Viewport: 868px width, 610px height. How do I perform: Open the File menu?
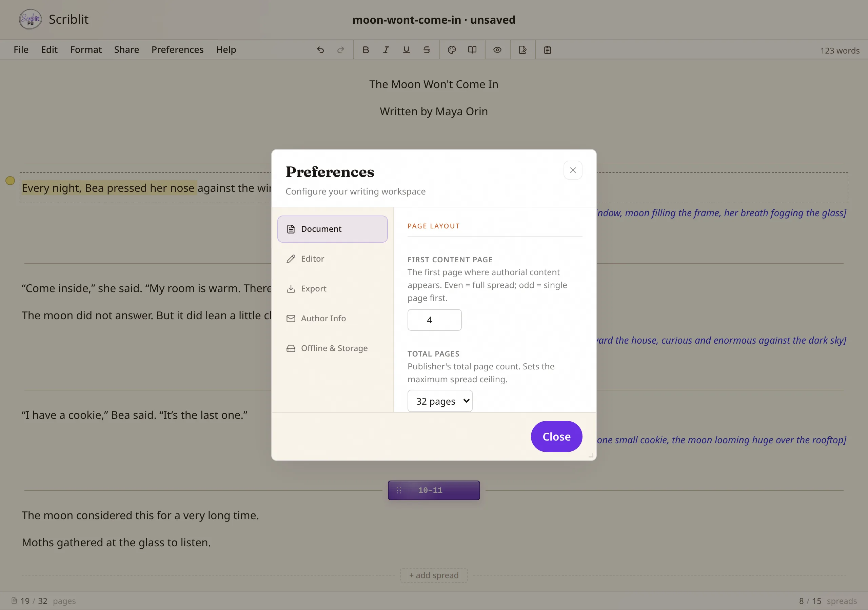pos(21,49)
